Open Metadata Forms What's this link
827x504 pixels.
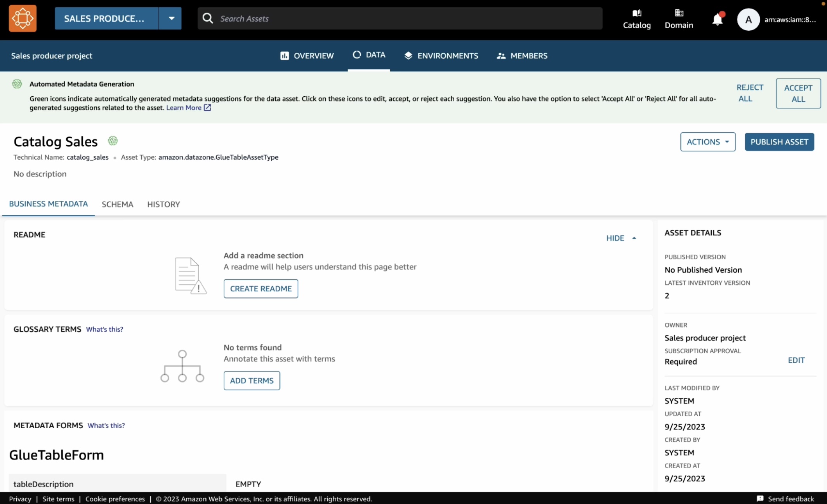(x=106, y=426)
